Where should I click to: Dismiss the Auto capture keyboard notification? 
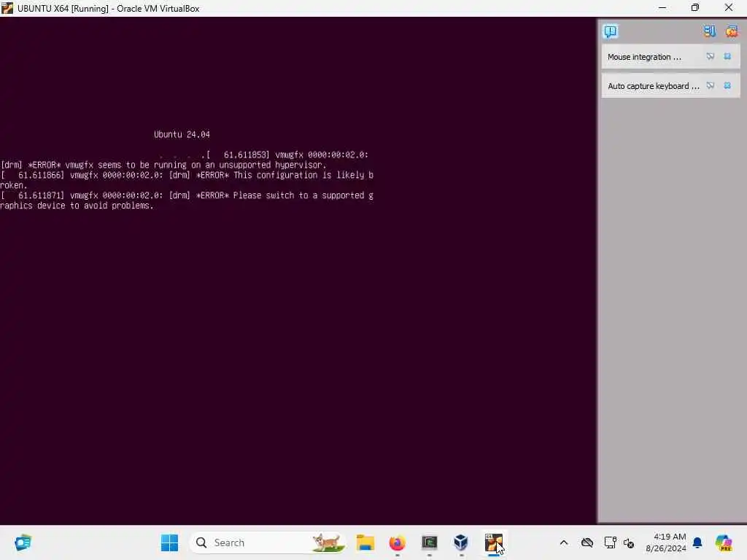click(727, 86)
